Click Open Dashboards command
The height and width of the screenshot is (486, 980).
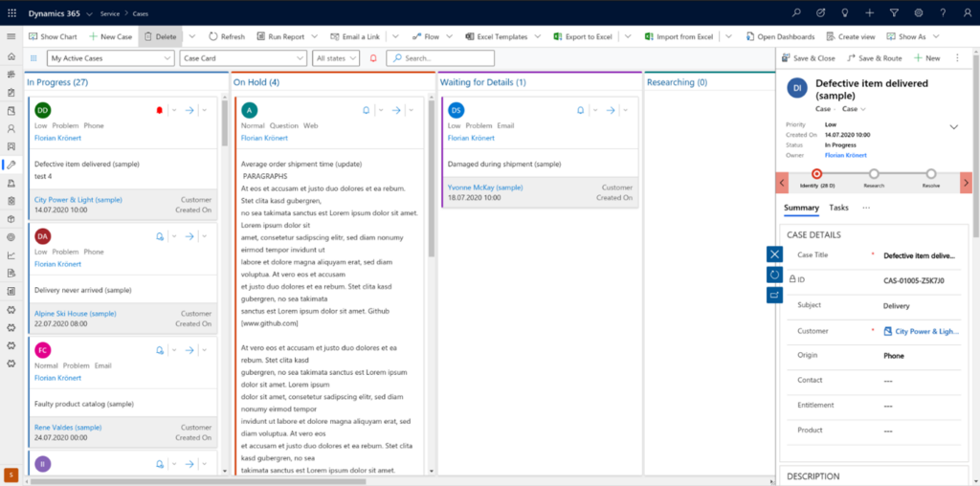tap(780, 37)
